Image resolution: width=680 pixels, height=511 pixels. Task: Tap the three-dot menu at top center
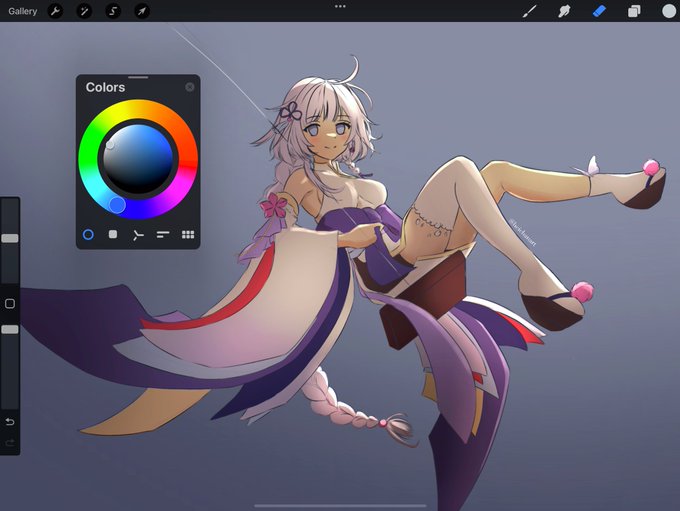pyautogui.click(x=340, y=7)
